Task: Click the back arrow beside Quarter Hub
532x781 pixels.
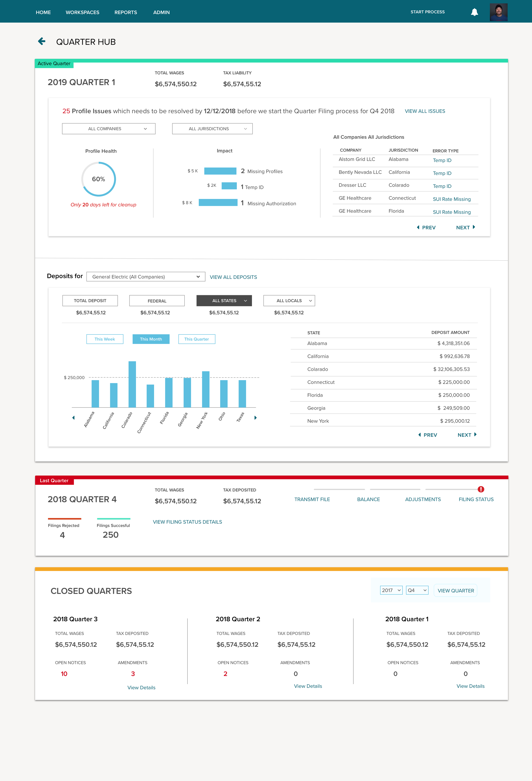Action: click(42, 41)
